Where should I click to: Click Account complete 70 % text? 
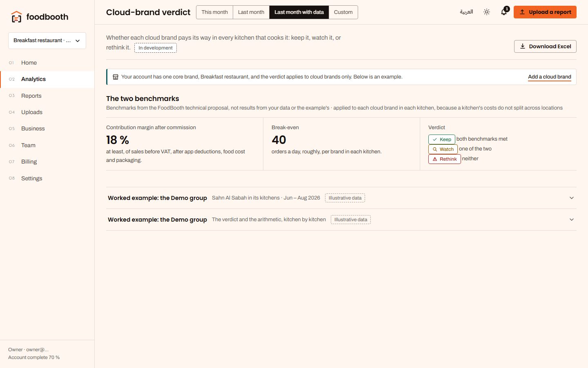point(34,357)
